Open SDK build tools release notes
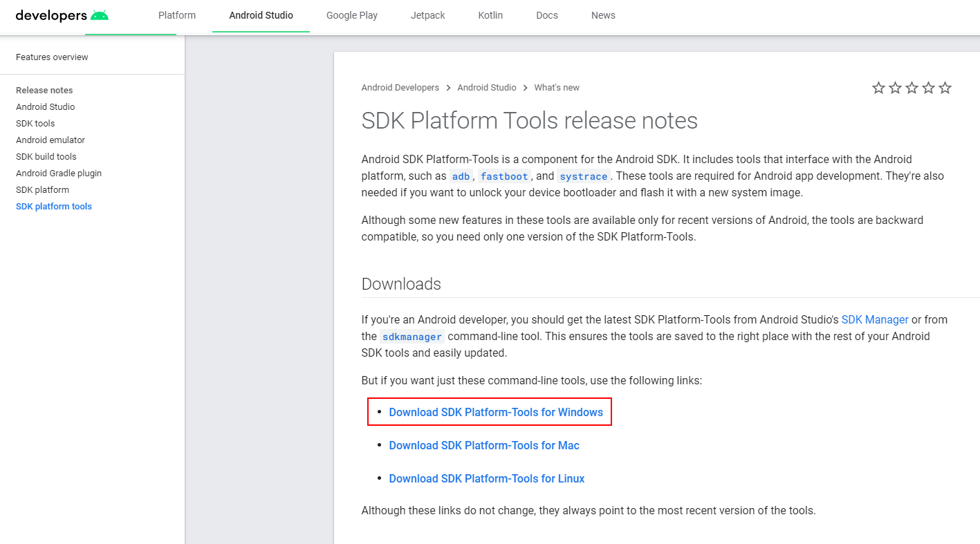The image size is (980, 544). click(x=46, y=157)
